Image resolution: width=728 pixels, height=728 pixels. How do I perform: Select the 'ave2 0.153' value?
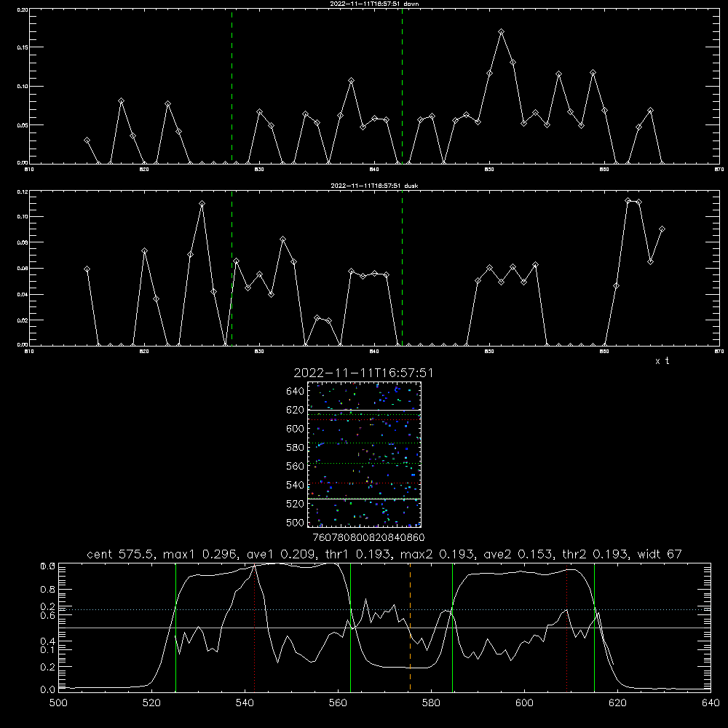pyautogui.click(x=518, y=554)
